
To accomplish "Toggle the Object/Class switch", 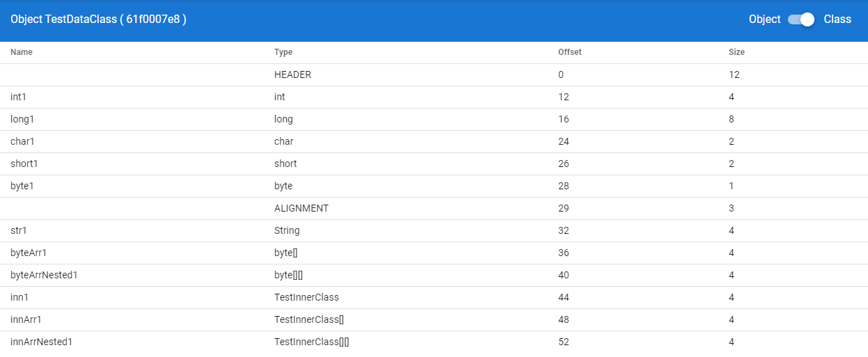I will 801,19.
